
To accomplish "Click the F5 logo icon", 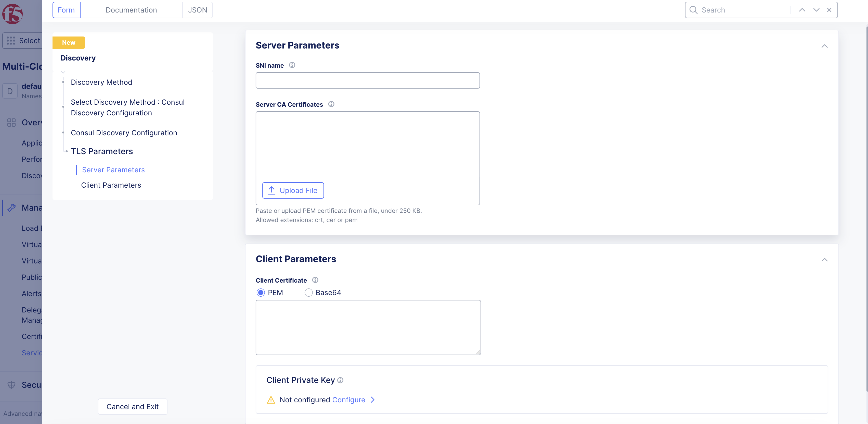I will [x=12, y=14].
